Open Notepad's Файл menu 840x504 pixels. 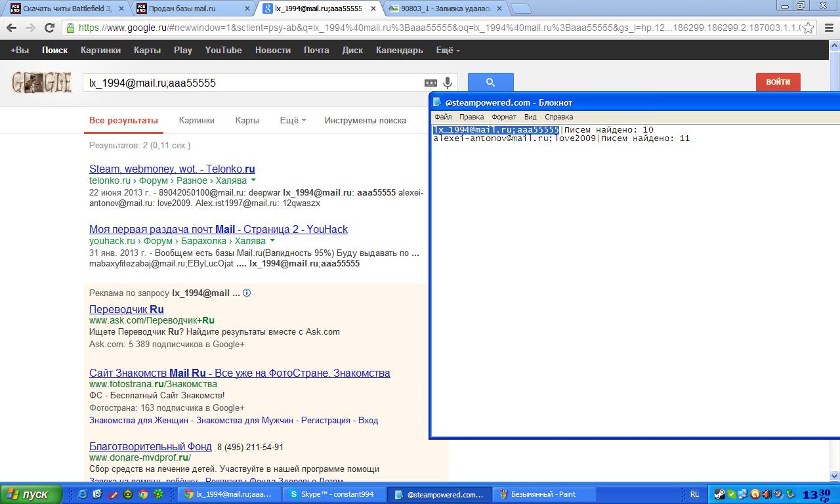coord(443,117)
